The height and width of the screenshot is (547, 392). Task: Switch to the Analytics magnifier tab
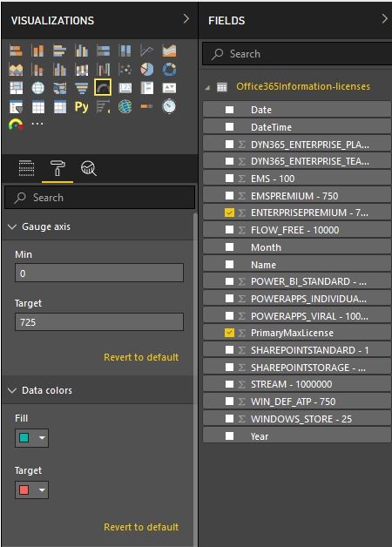click(x=89, y=168)
